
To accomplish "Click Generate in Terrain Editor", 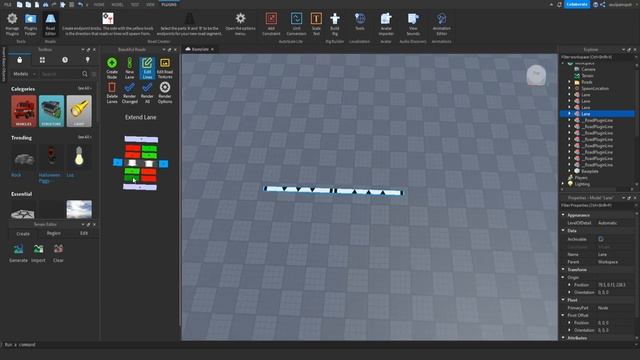I will pyautogui.click(x=18, y=253).
